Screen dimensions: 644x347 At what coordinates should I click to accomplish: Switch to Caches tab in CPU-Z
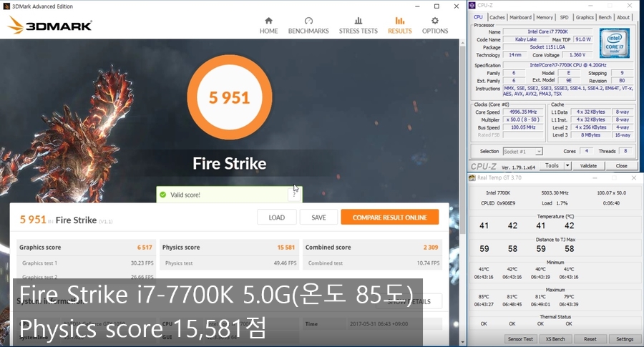point(497,17)
